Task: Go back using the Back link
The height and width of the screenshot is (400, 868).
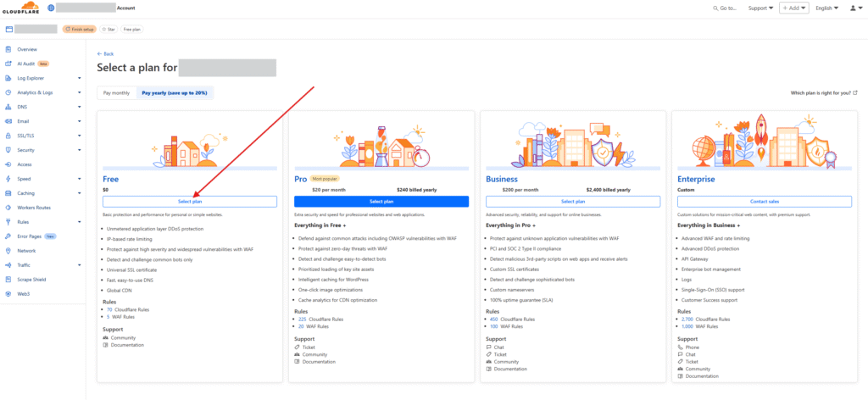Action: pos(105,53)
